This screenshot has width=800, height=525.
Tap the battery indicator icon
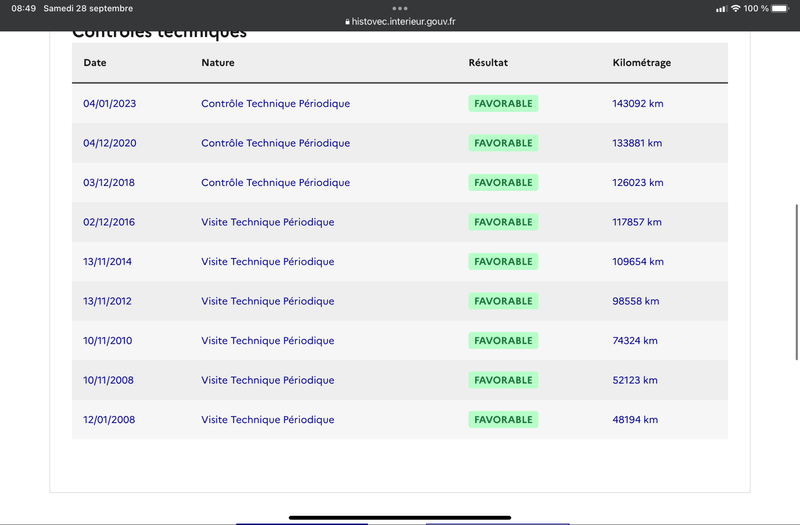click(780, 8)
